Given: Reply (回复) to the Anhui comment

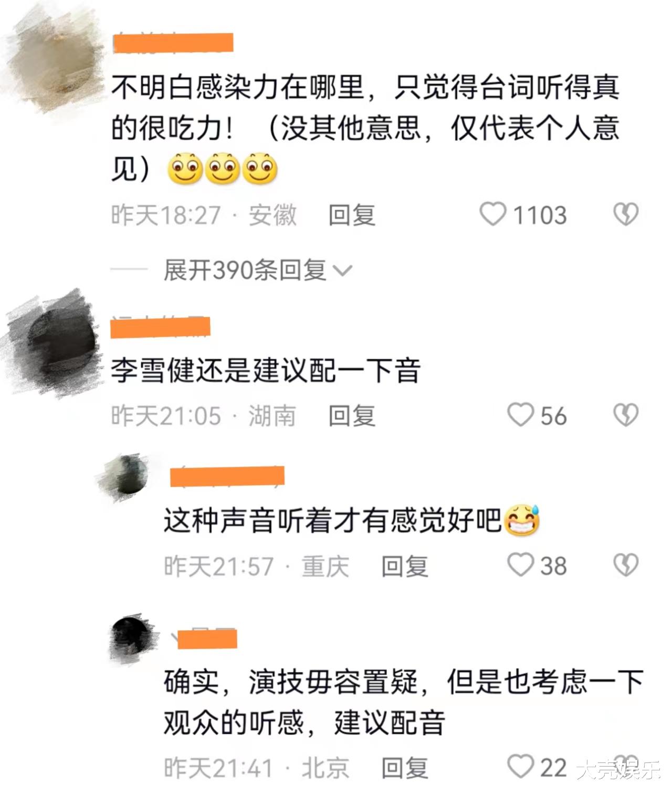Looking at the screenshot, I should 352,215.
